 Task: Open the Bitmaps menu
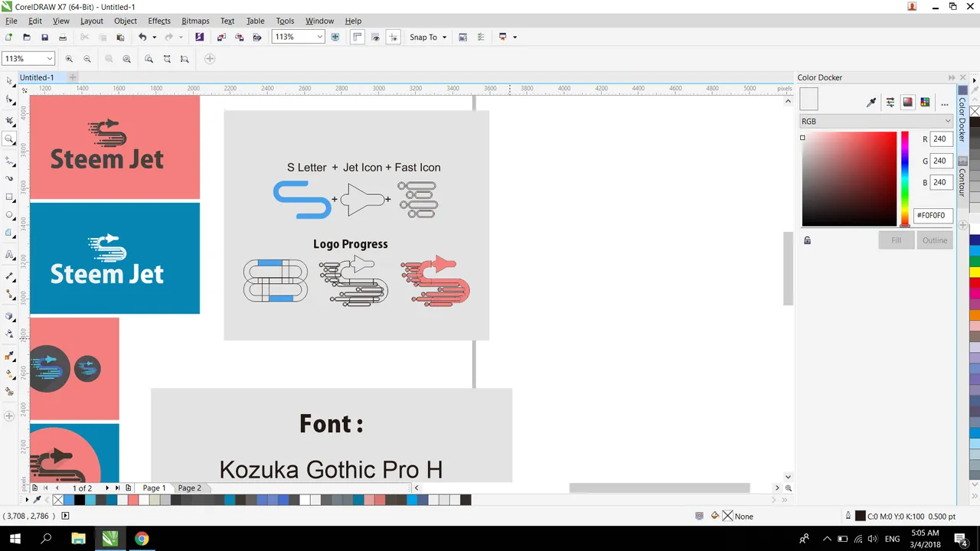click(x=195, y=21)
